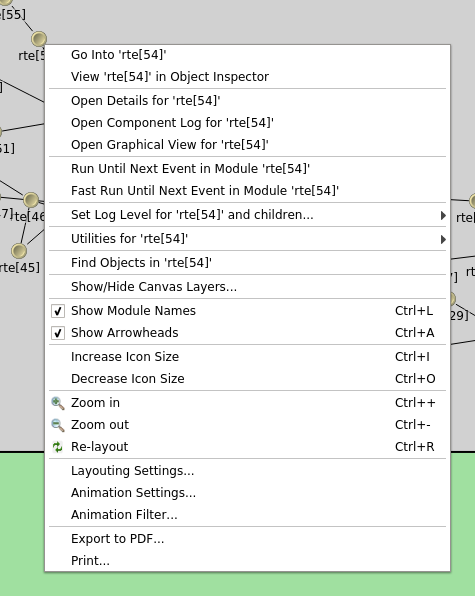Open Layouting Settings
This screenshot has height=596, width=475.
click(247, 471)
